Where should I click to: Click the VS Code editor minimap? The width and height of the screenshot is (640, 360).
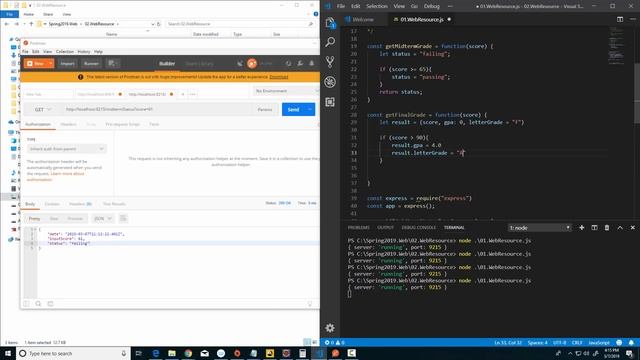(x=616, y=46)
